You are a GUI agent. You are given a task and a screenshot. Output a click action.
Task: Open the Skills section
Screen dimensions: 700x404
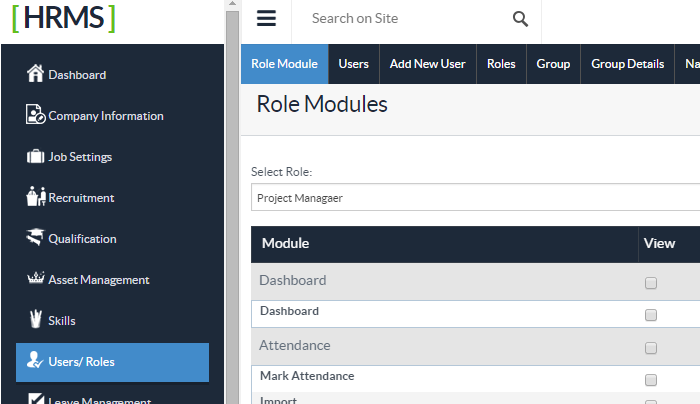[x=62, y=321]
